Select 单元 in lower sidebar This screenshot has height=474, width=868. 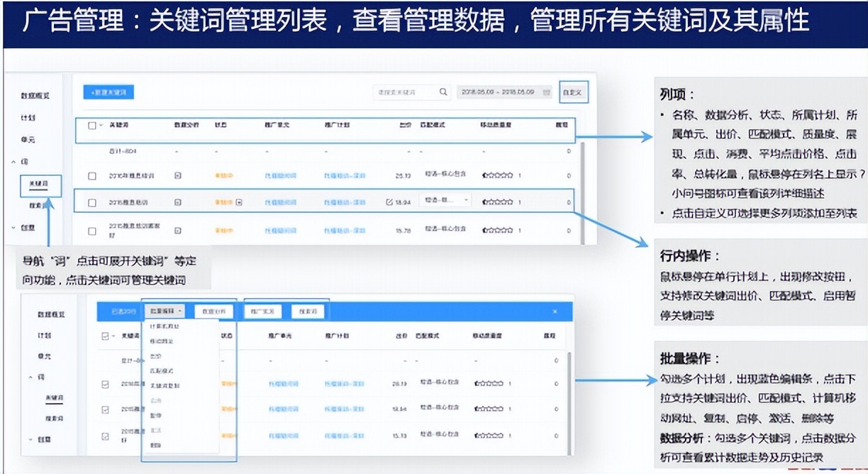pos(45,356)
